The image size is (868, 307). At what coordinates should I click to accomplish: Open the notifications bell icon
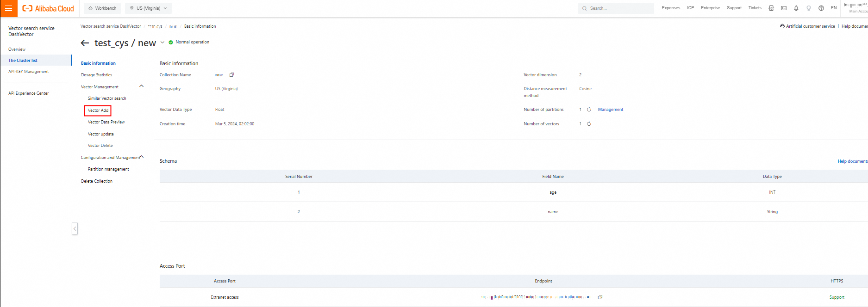796,8
